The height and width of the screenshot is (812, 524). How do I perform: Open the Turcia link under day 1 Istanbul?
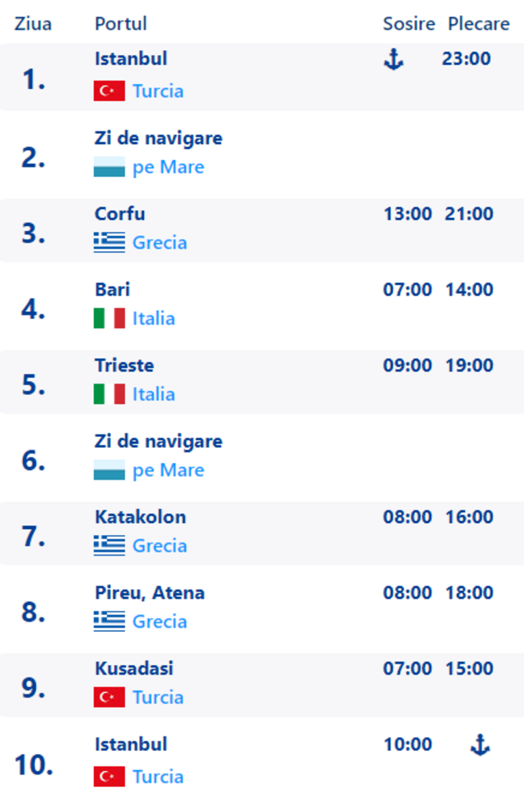[x=158, y=91]
